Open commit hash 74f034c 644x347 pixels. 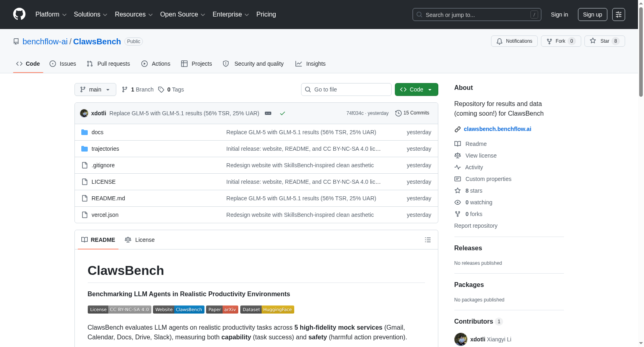click(355, 113)
